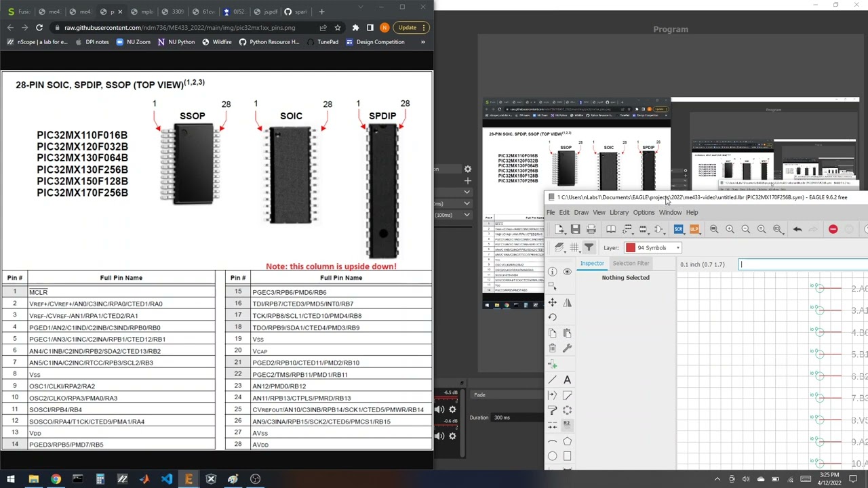Screen dimensions: 868x488
Task: Show hidden system tray icons
Action: 717,479
